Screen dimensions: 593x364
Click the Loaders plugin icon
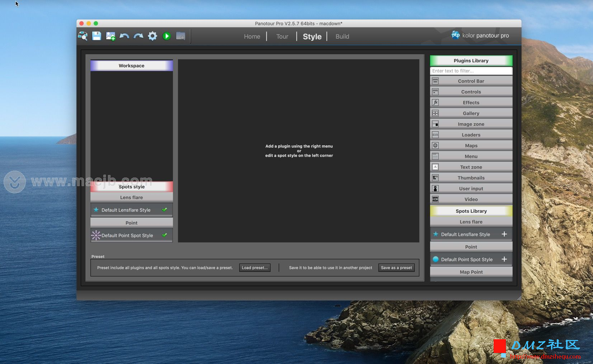[x=435, y=135]
